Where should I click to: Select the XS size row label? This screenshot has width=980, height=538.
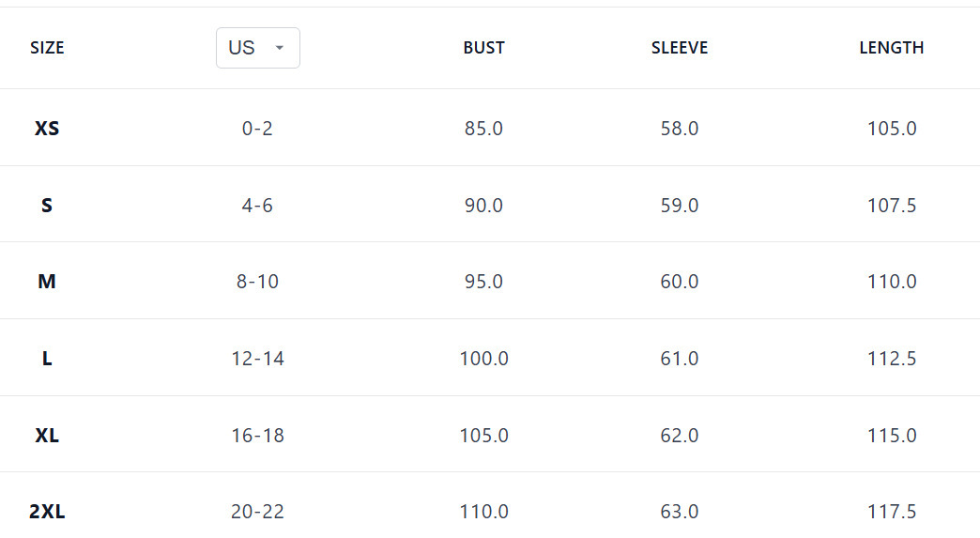tap(47, 129)
